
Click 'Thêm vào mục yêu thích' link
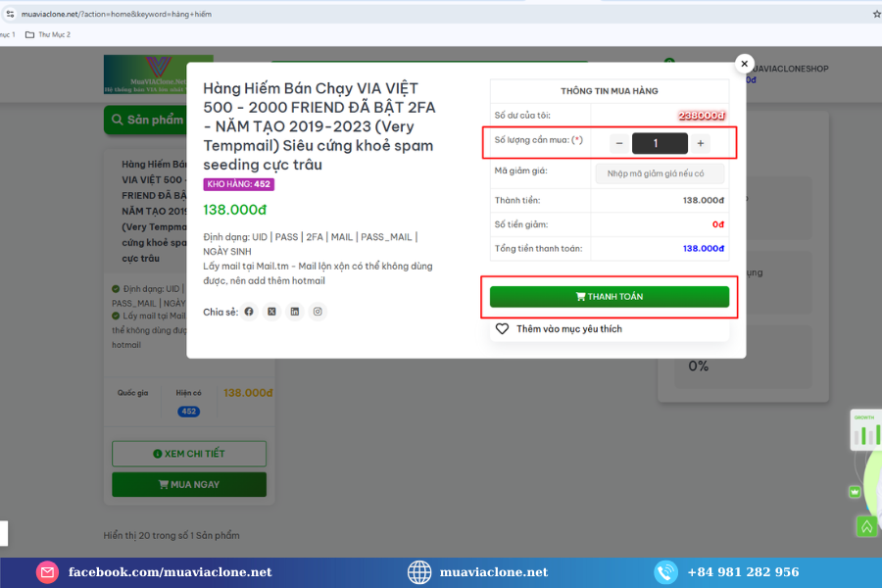(x=568, y=329)
